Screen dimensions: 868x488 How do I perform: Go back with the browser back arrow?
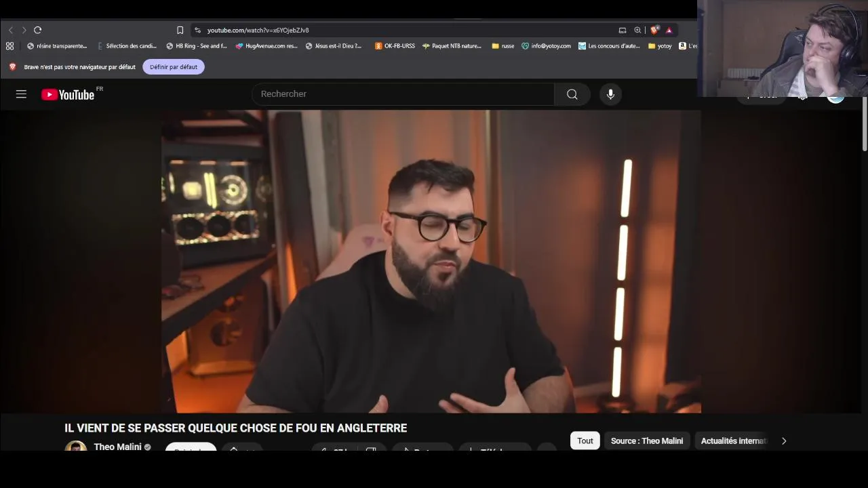(x=11, y=30)
